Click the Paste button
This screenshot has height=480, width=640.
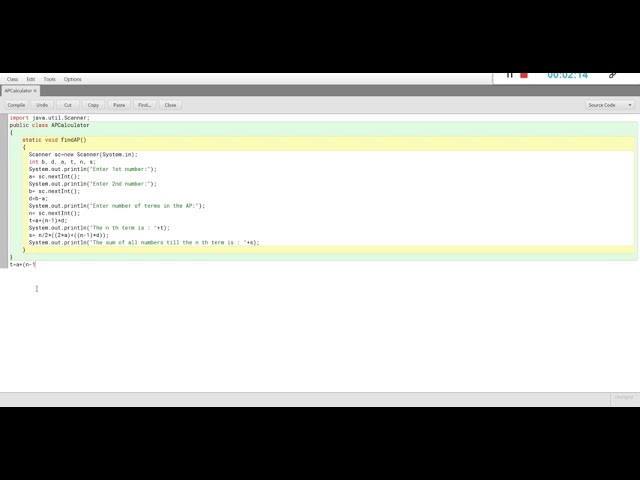[x=119, y=105]
